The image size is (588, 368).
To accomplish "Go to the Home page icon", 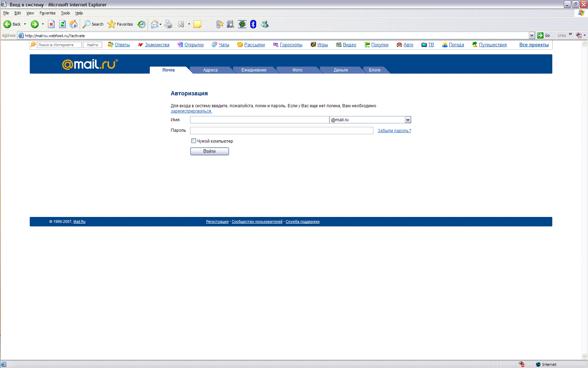I will [73, 24].
